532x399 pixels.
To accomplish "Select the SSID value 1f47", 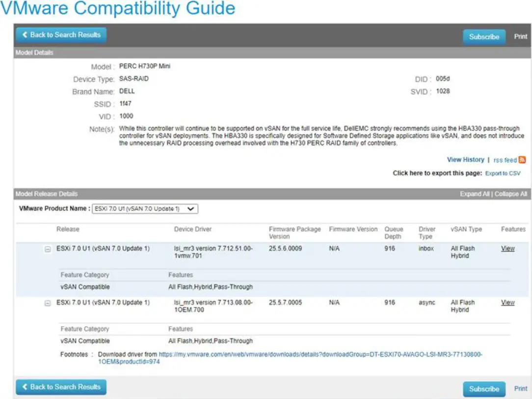I will (125, 104).
